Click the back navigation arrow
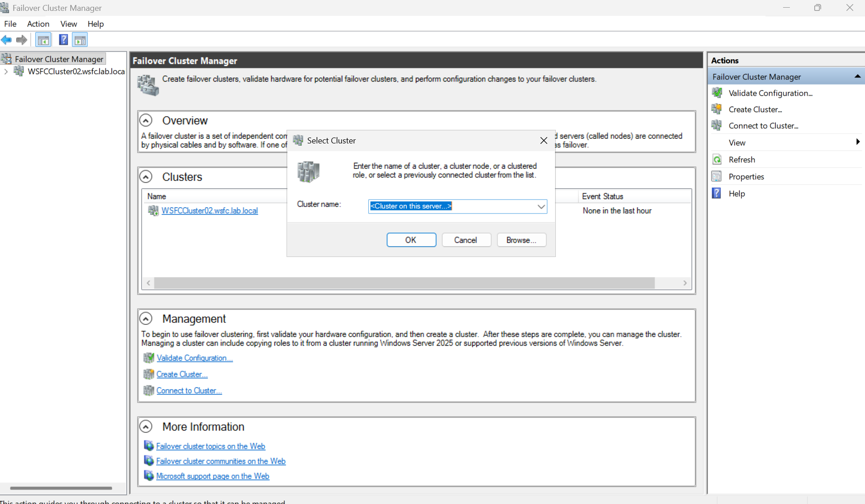The width and height of the screenshot is (865, 504). tap(6, 40)
